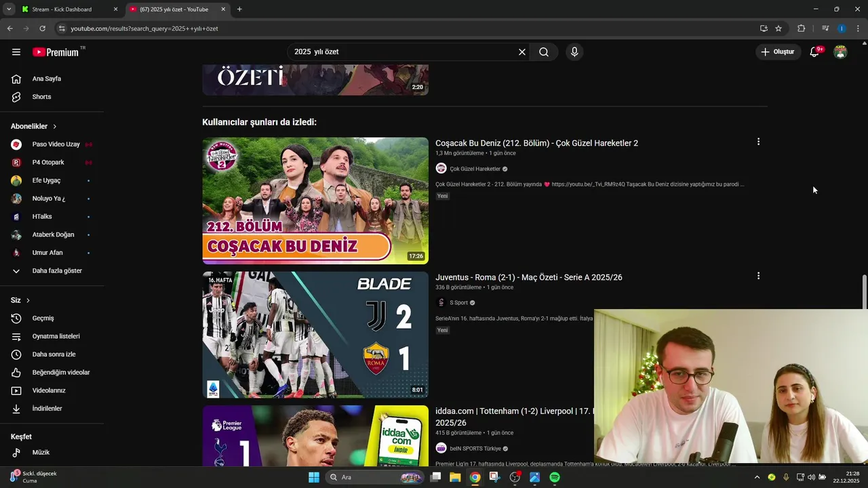Open Oynatma listeleri playlists

(x=56, y=336)
